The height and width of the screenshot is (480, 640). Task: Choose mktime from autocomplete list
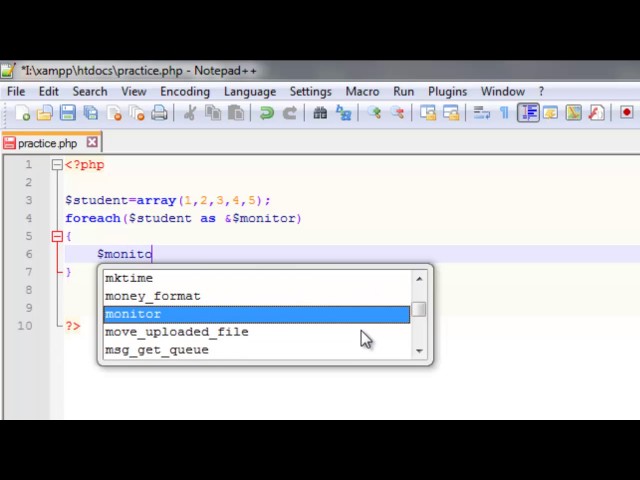pos(257,278)
